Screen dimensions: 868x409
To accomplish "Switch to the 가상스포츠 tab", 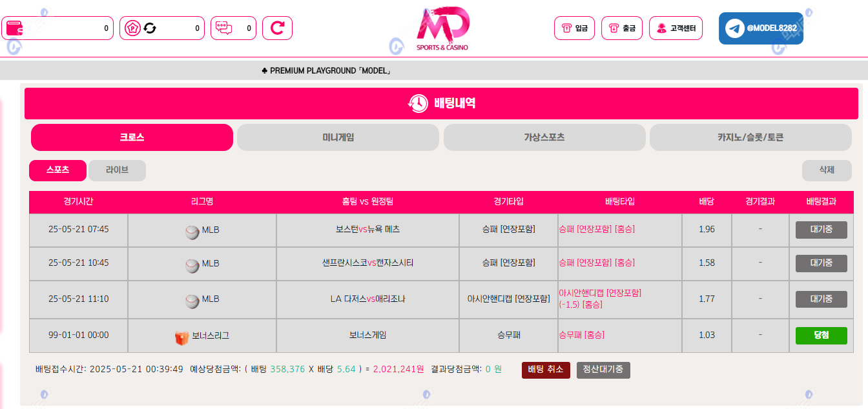I will point(544,137).
